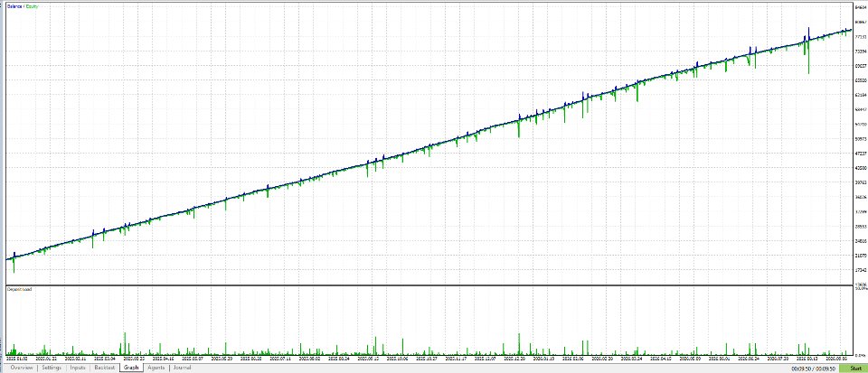The width and height of the screenshot is (868, 373).
Task: Click the 47237 value on the axis
Action: pyautogui.click(x=860, y=154)
